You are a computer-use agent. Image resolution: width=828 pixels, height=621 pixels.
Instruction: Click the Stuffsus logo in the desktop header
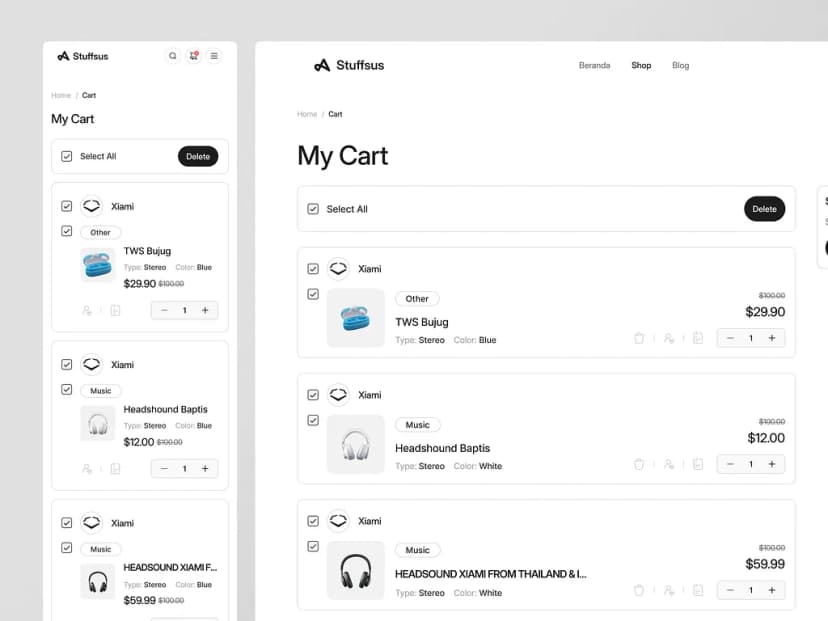point(349,65)
